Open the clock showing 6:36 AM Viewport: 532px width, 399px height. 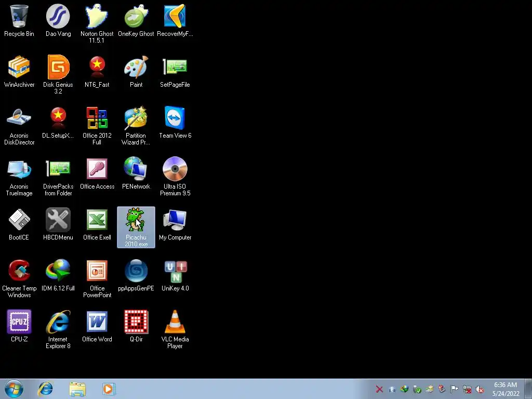click(506, 389)
